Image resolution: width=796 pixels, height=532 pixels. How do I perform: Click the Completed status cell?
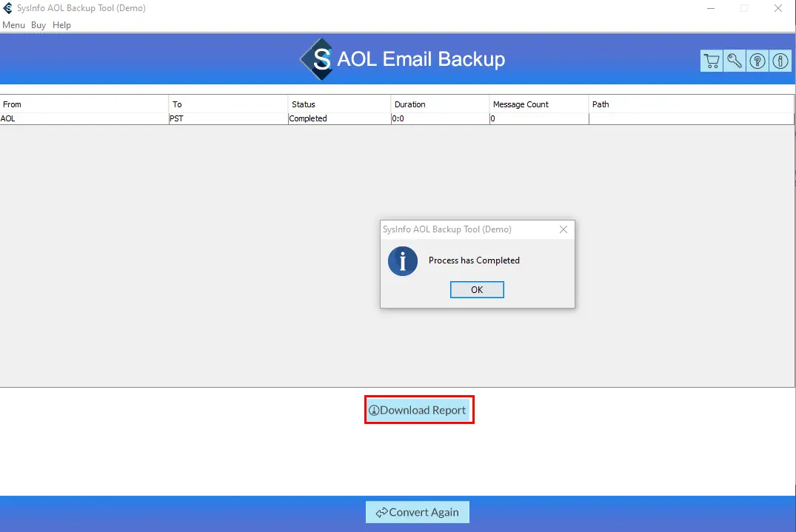340,118
